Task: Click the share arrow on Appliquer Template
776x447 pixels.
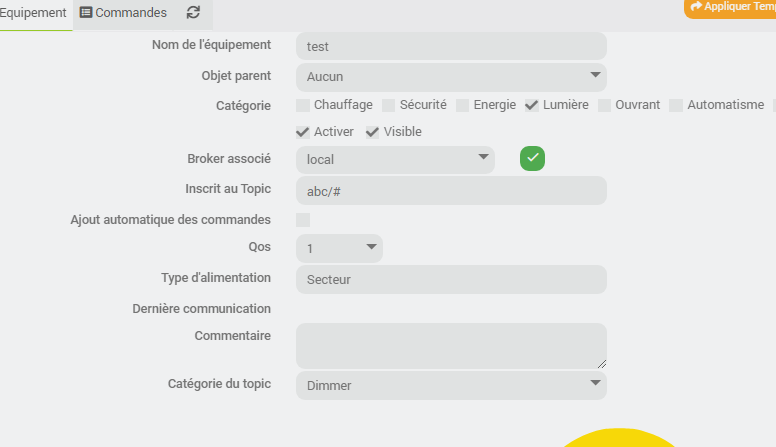Action: coord(696,7)
